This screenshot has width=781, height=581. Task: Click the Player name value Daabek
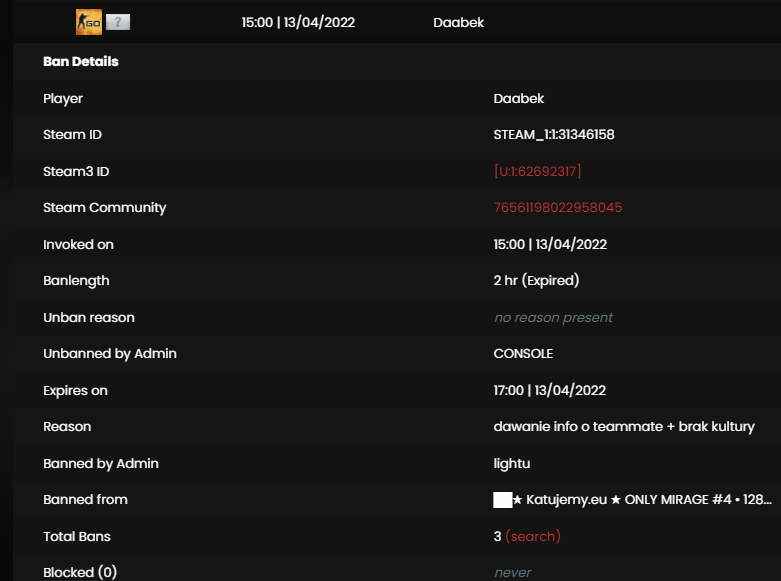click(x=519, y=98)
